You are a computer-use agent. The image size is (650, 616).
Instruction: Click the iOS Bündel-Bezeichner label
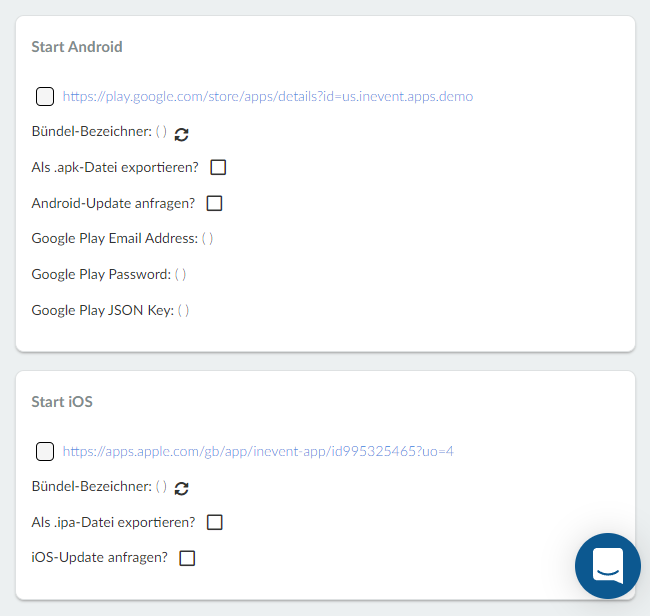tap(92, 486)
